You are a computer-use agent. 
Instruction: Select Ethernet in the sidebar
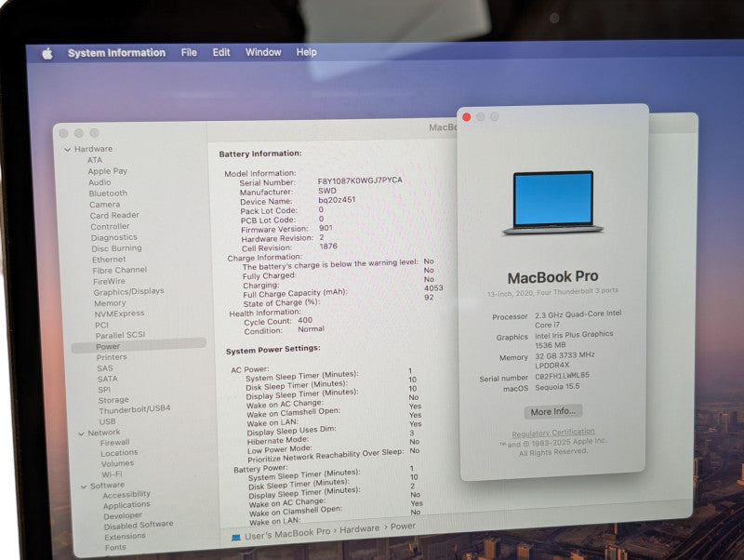pos(109,260)
